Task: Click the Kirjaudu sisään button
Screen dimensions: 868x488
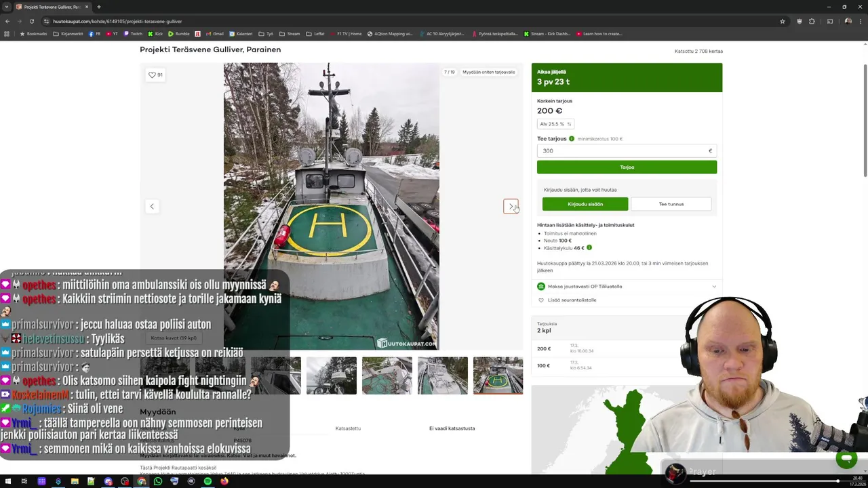Action: coord(585,204)
